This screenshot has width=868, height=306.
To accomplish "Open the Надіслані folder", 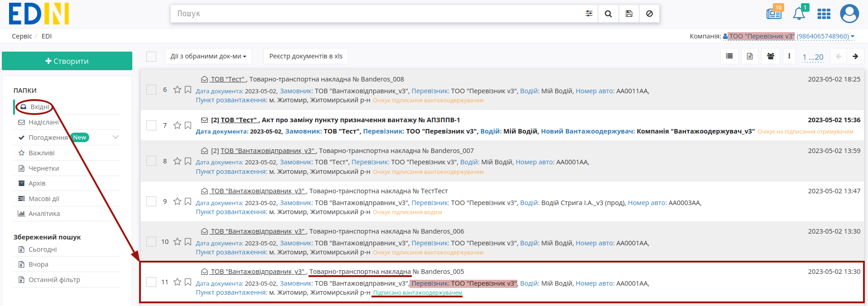I will pos(43,122).
